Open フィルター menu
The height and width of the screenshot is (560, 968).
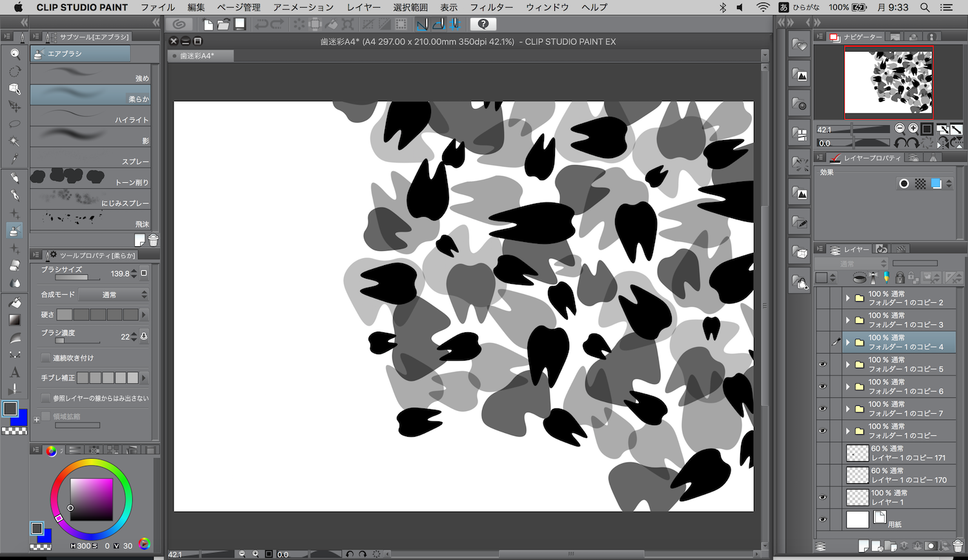[491, 7]
